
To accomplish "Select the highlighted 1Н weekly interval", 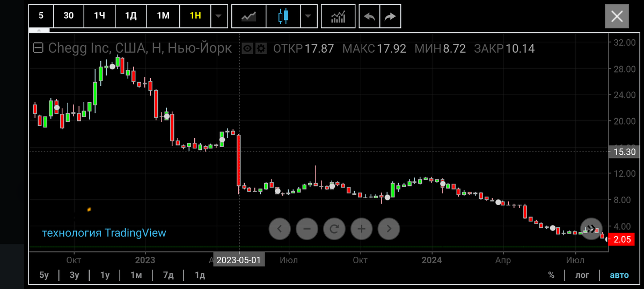I will 195,16.
